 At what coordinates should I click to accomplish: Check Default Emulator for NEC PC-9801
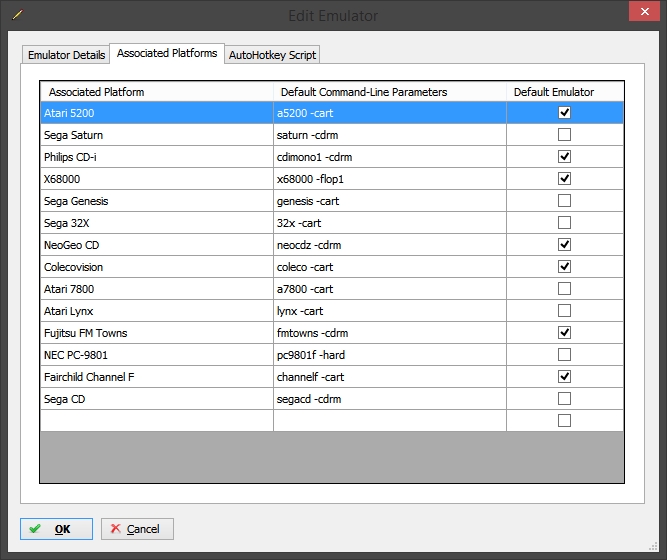pos(564,355)
